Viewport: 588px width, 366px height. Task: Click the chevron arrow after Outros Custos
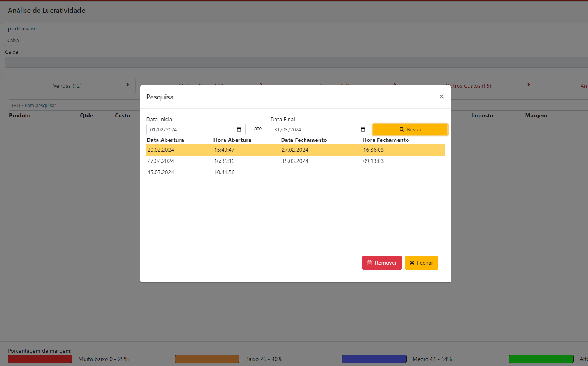[x=528, y=85]
